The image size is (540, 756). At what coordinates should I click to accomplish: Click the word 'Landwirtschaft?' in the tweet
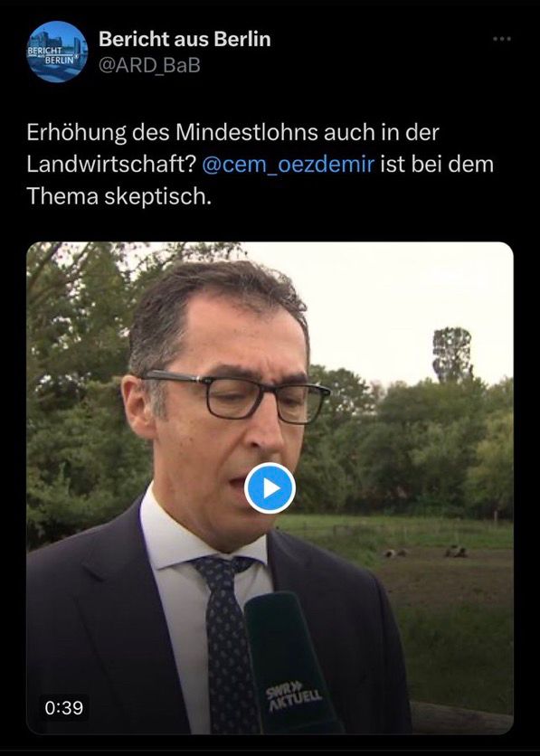point(111,165)
